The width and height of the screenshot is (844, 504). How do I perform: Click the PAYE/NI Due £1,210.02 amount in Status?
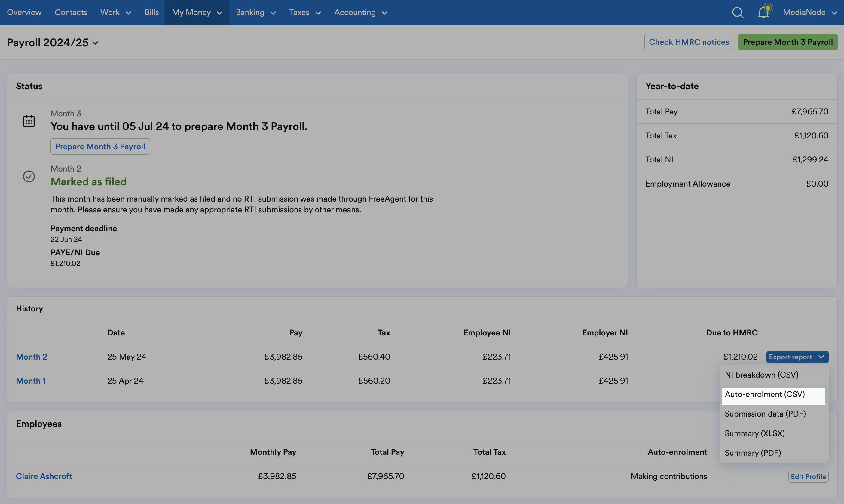[x=65, y=263]
